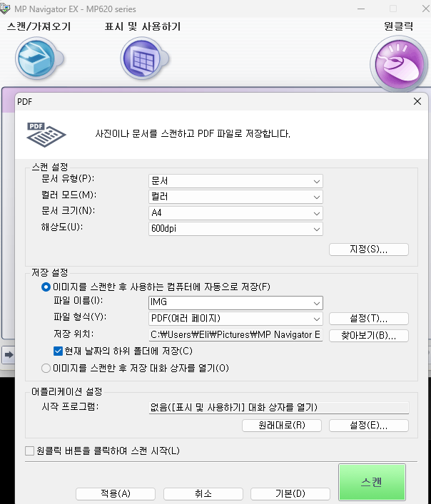Uncheck save to current date subfolder (C)

(x=59, y=351)
